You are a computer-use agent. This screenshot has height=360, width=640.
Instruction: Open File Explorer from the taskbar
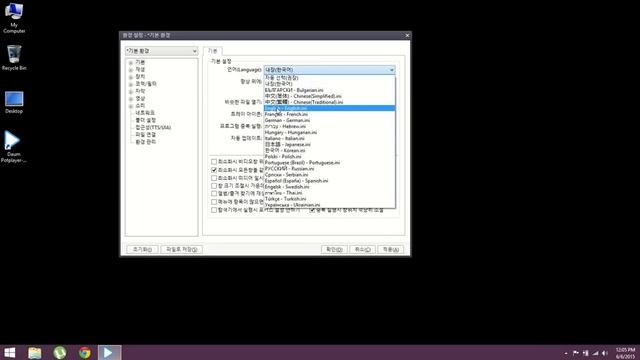click(35, 353)
